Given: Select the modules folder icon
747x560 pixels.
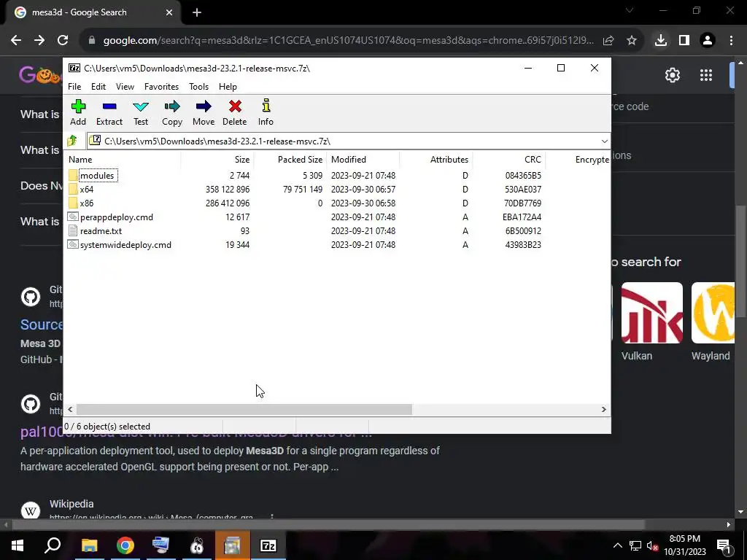Looking at the screenshot, I should 73,175.
